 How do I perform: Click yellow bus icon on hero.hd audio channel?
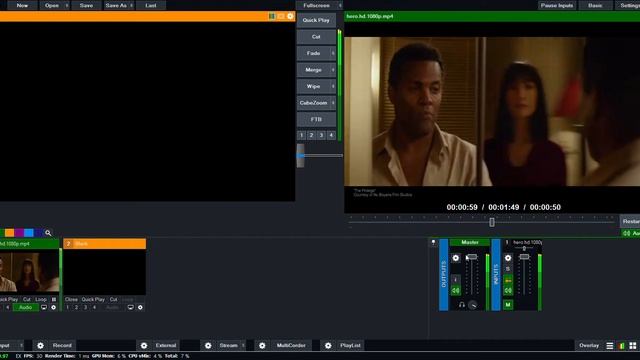point(508,281)
